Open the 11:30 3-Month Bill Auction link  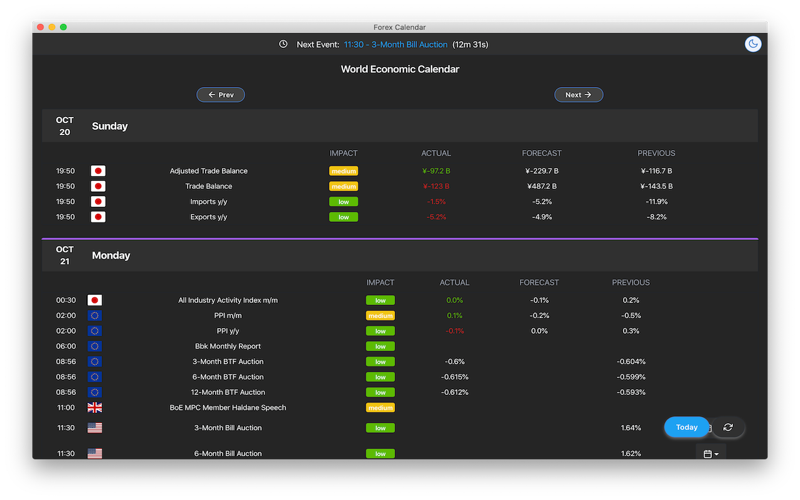(395, 44)
